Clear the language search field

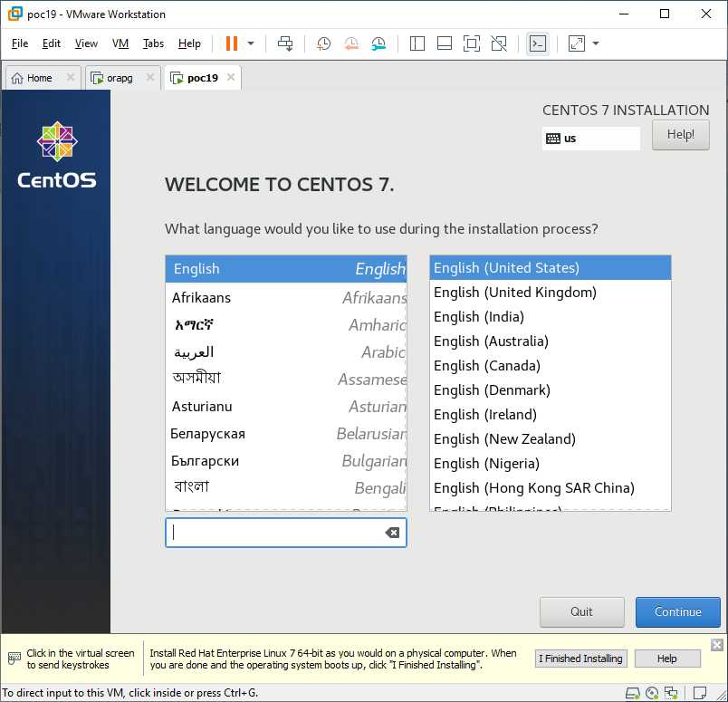392,533
